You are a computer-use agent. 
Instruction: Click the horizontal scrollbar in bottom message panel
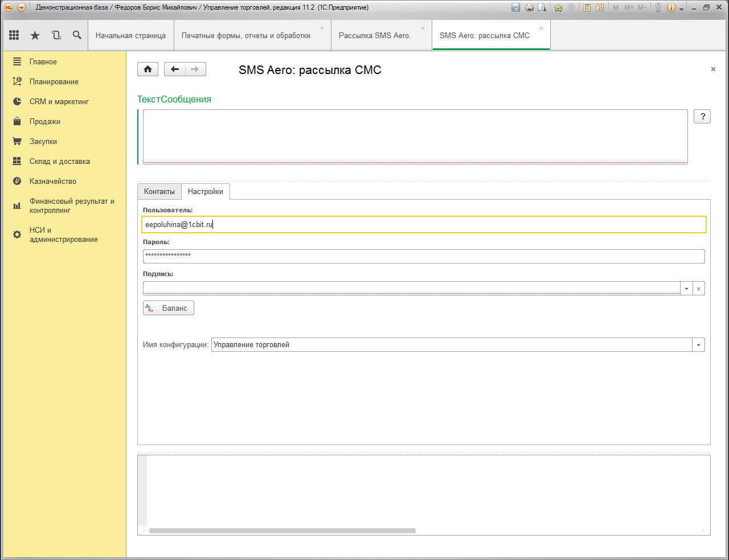[x=282, y=530]
